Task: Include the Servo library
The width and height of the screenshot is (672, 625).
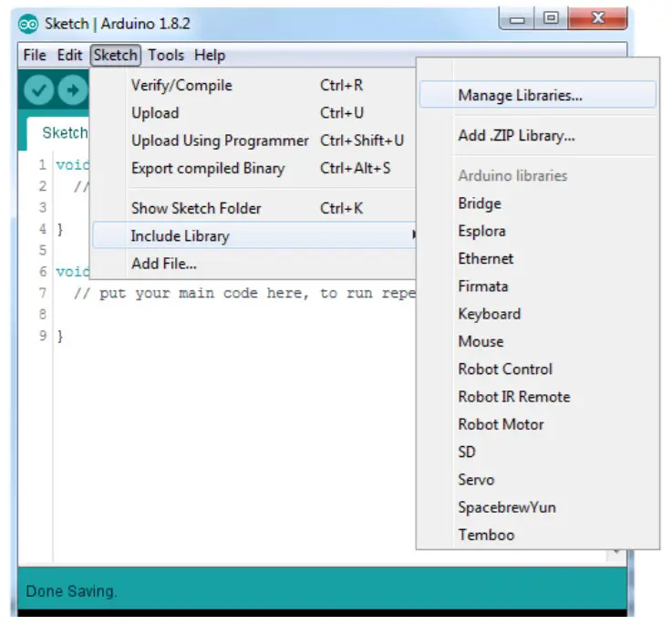Action: (x=537, y=480)
